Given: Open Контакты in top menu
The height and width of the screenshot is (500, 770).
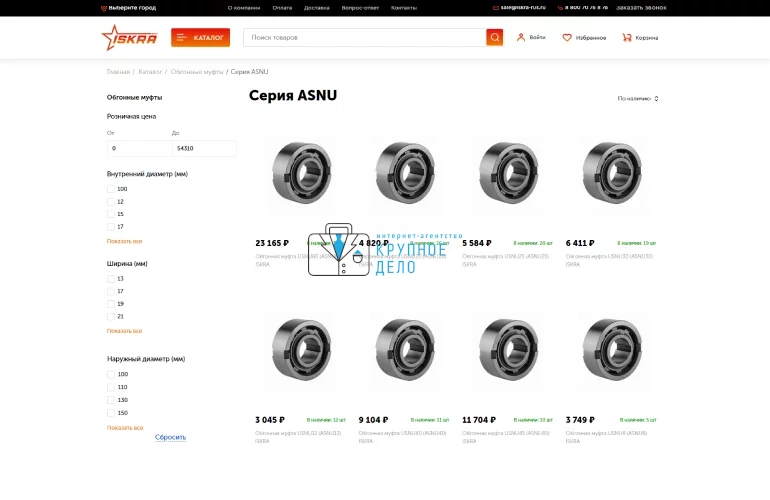Looking at the screenshot, I should coord(404,8).
